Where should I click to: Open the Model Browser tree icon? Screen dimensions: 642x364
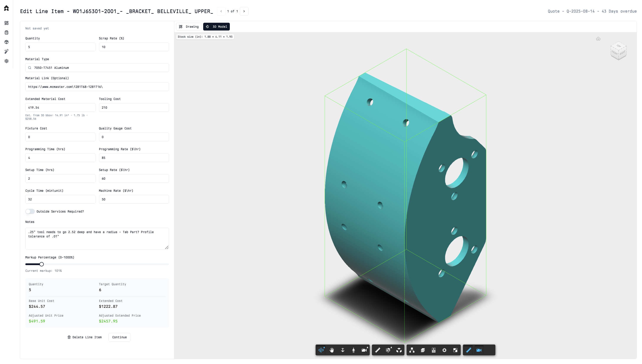coord(412,350)
